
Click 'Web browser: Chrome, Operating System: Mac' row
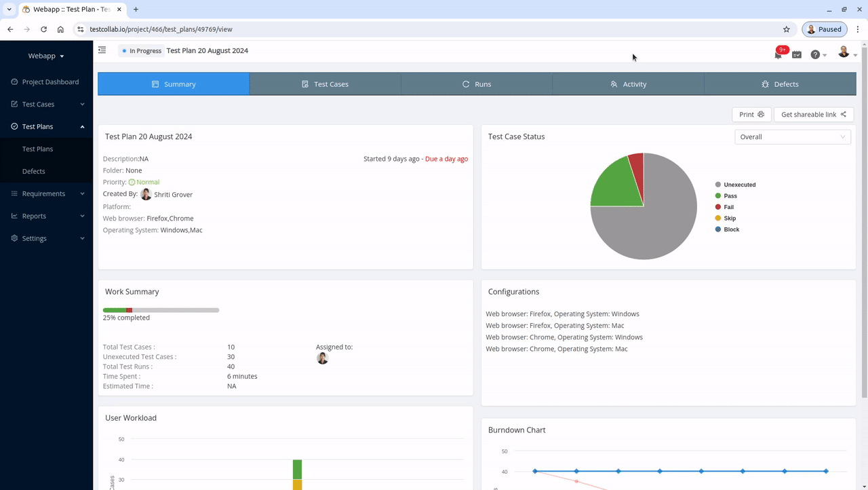click(557, 349)
